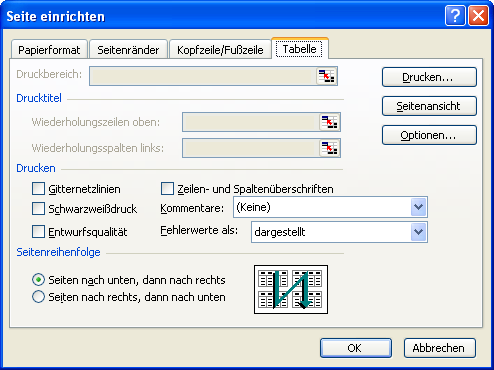Enable the Gitternetzlinien checkbox
Screen dimensions: 494x370
click(x=38, y=189)
